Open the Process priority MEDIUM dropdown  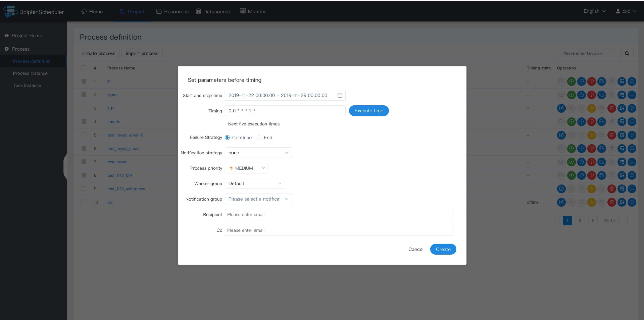pos(246,168)
